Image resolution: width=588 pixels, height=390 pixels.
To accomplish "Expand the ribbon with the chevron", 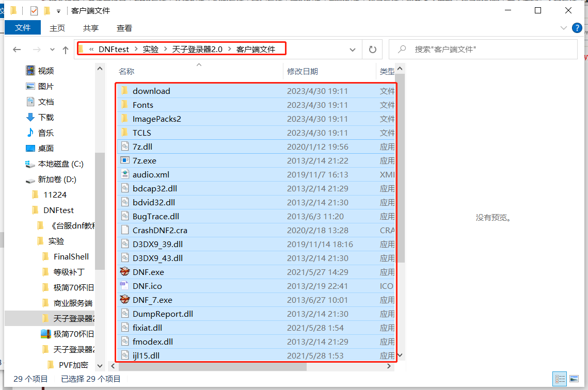I will click(563, 28).
